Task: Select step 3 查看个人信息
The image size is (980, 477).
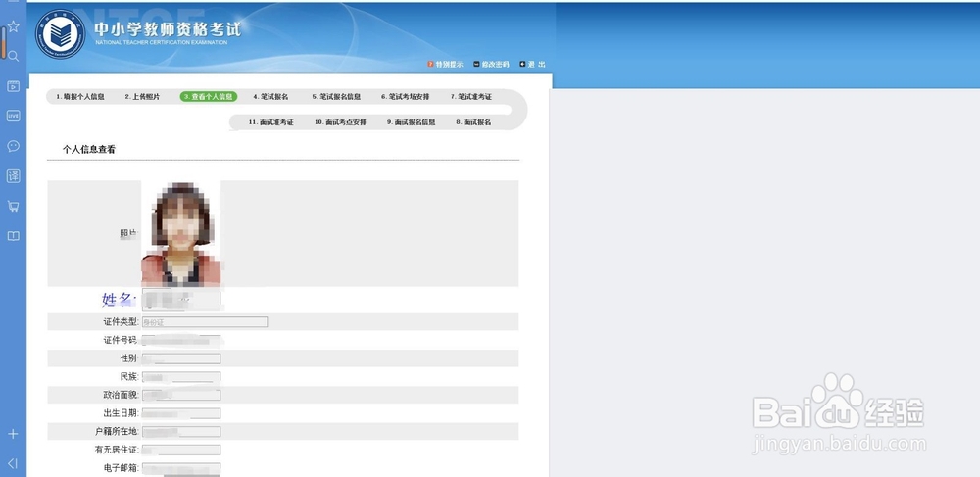Action: 209,97
